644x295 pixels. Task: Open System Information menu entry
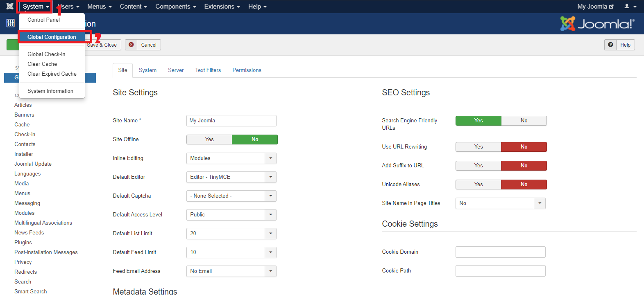click(x=52, y=91)
